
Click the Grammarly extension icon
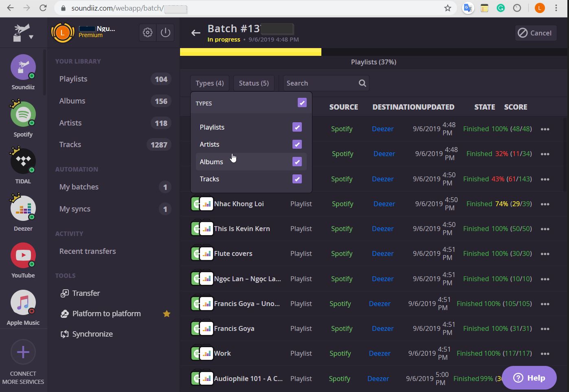[501, 8]
